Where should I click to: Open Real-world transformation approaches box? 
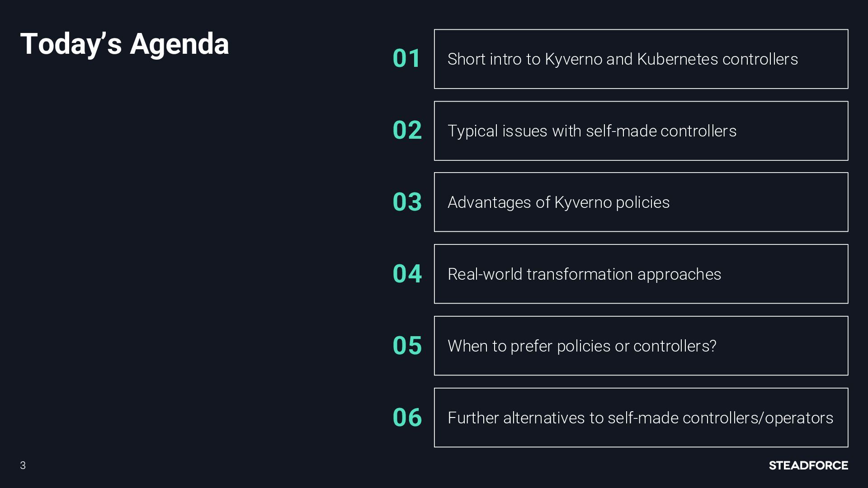point(641,274)
